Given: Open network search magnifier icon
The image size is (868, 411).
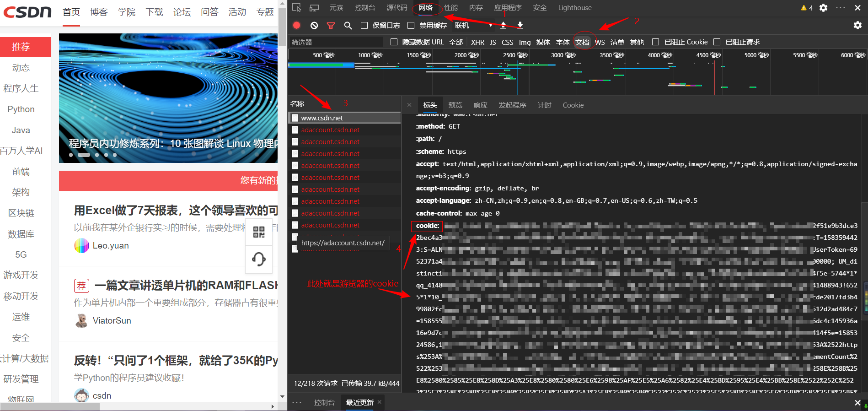Looking at the screenshot, I should pyautogui.click(x=348, y=26).
